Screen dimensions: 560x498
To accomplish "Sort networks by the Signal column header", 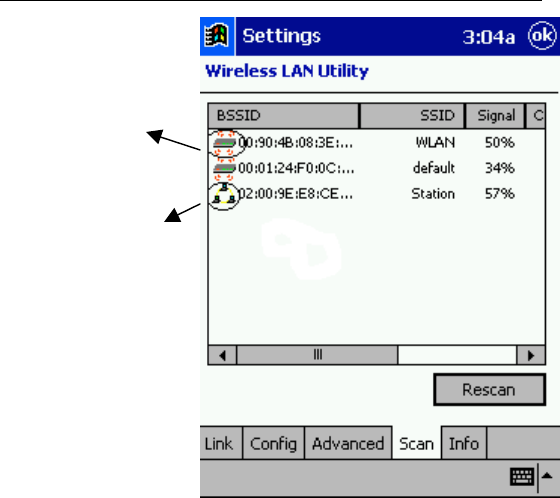I will 495,116.
